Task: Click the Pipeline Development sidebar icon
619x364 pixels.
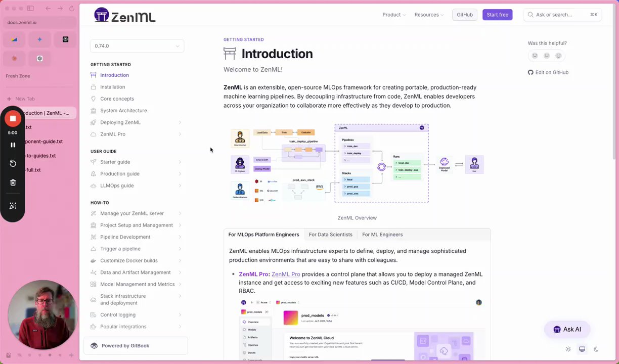Action: click(x=93, y=237)
